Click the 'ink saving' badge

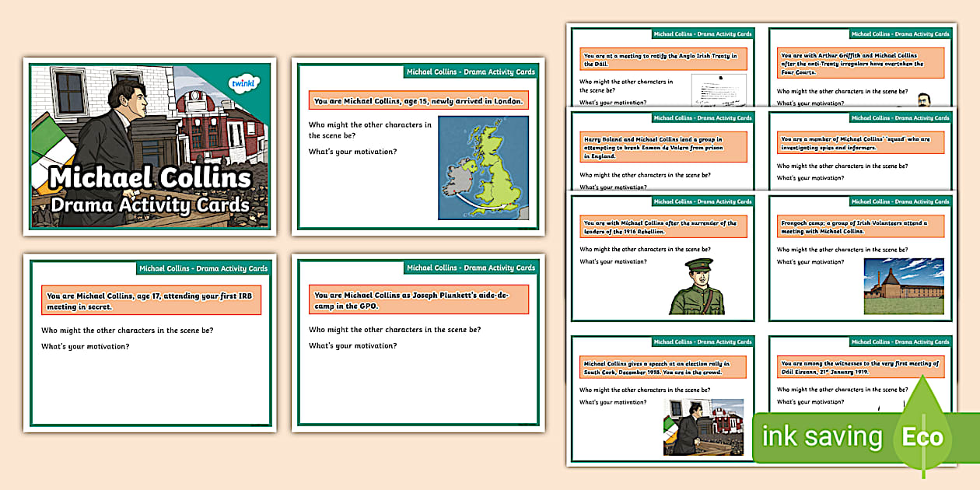tap(822, 436)
